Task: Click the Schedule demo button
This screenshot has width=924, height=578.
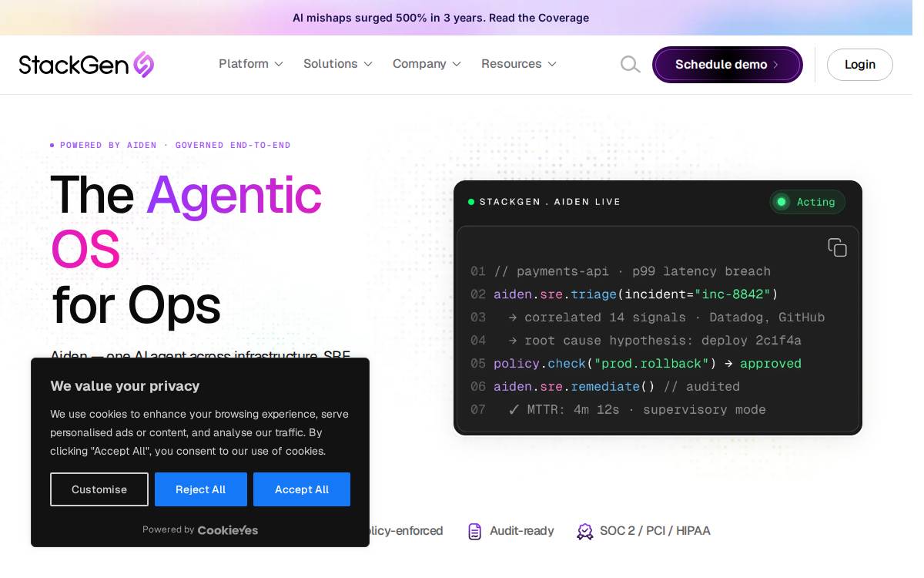Action: click(728, 65)
